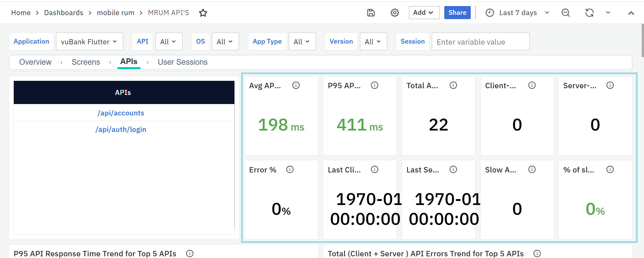Click the Session variable input field

point(480,42)
